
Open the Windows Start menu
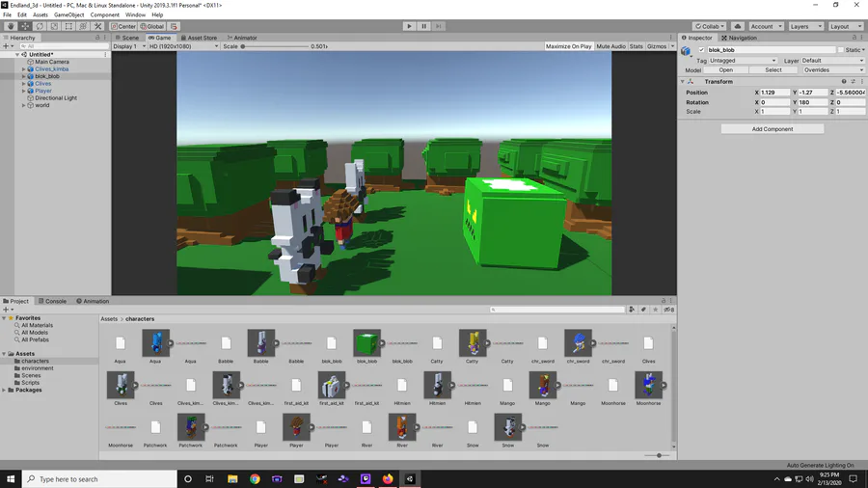click(x=11, y=478)
